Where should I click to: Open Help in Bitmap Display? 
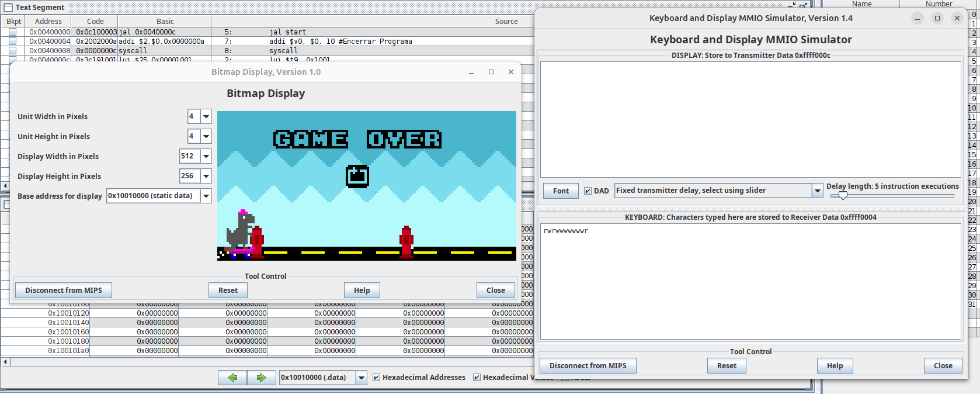[x=362, y=291]
